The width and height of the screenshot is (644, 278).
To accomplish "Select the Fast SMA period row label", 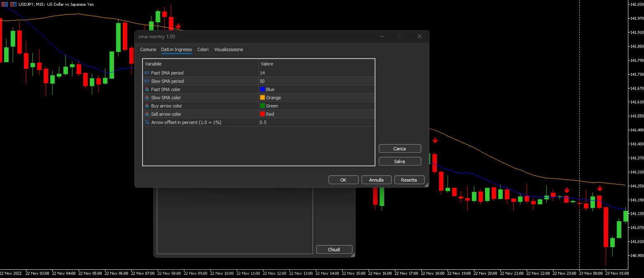I will 167,73.
